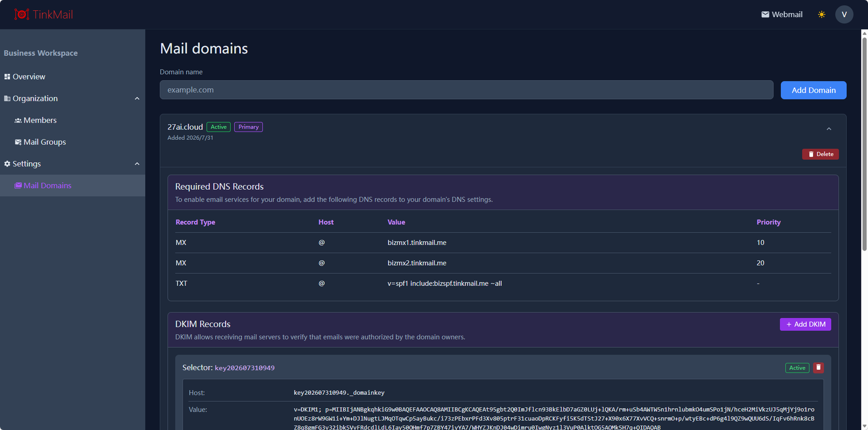Focus the Domain name input field

467,90
